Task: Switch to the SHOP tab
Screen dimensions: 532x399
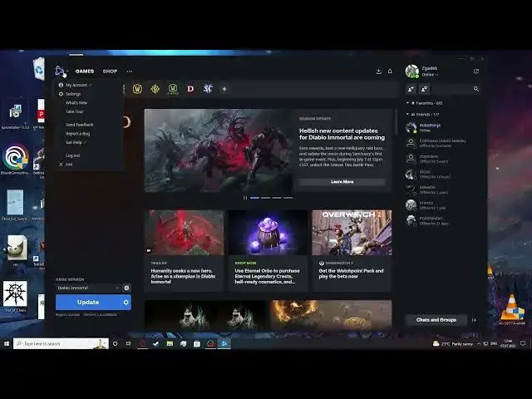Action: coord(110,71)
